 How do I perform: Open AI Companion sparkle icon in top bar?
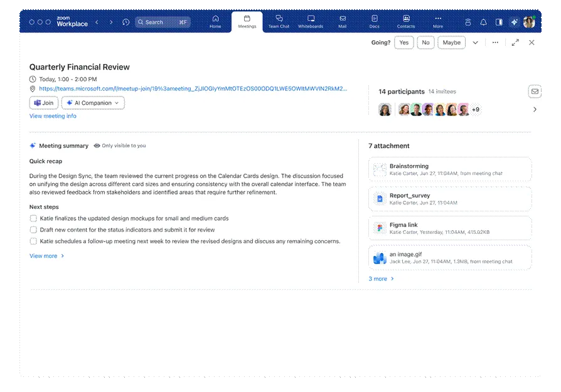click(514, 22)
